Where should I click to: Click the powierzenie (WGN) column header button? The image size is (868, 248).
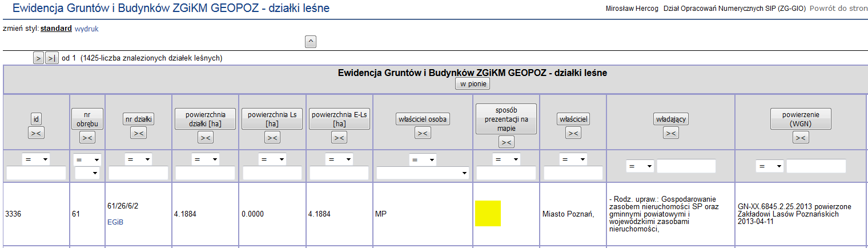tap(800, 119)
